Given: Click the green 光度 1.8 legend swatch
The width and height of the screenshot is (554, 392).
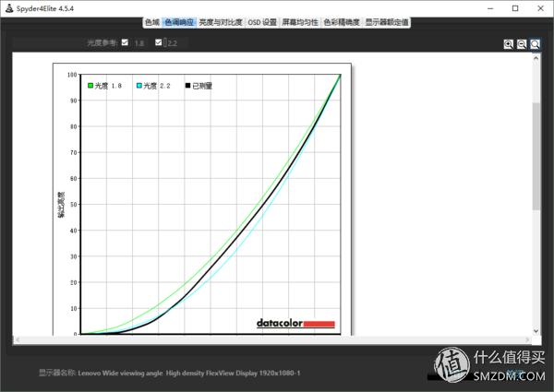Looking at the screenshot, I should (x=91, y=86).
